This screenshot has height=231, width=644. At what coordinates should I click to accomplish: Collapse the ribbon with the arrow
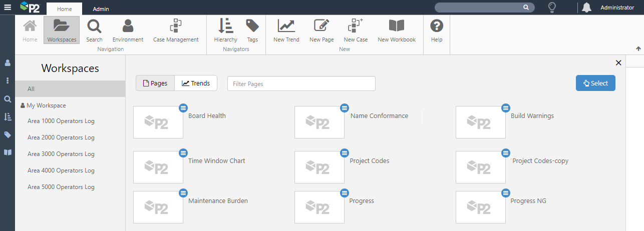coord(638,48)
